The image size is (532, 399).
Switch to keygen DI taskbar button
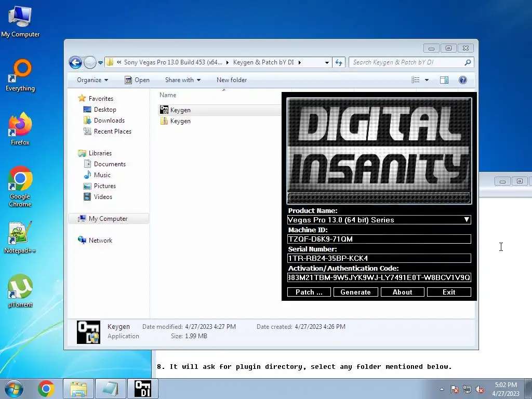click(143, 389)
